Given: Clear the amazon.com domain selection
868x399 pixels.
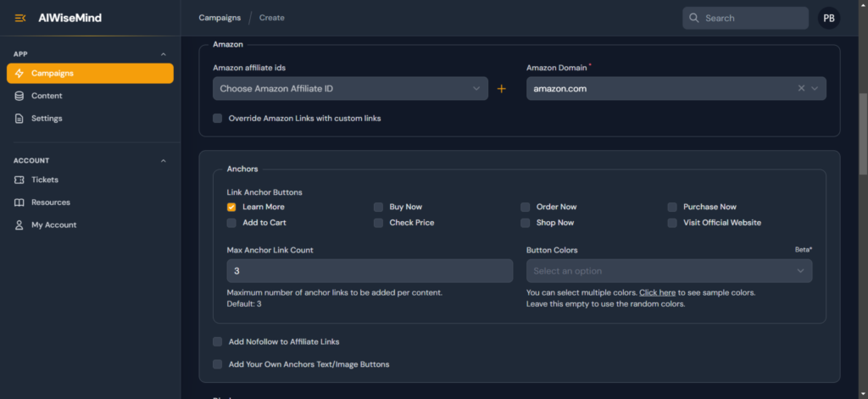Looking at the screenshot, I should (x=801, y=89).
